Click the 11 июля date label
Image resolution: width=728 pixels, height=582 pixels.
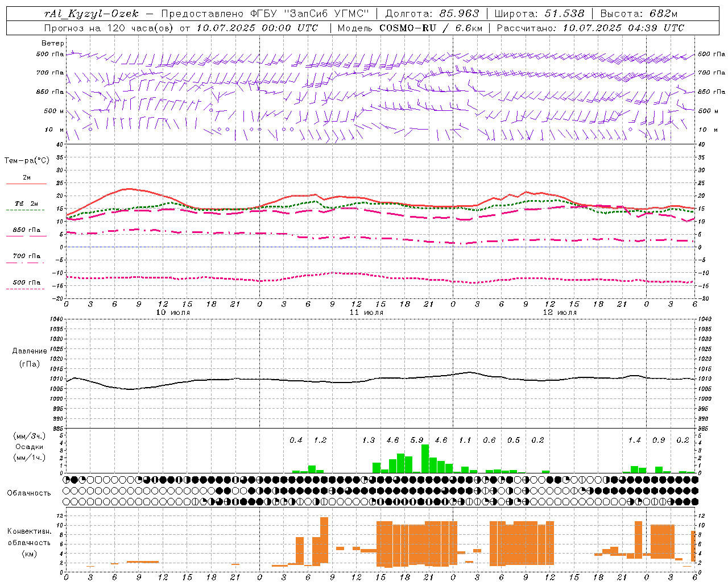click(x=366, y=313)
